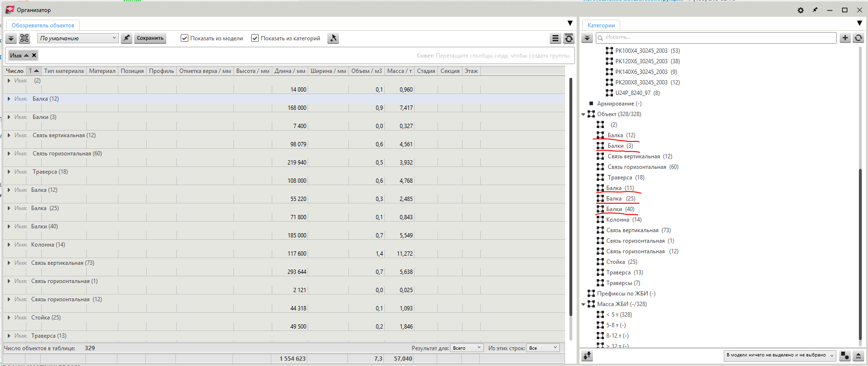Toggle the 'Показать из модели' checkbox
868x366 pixels.
(185, 38)
